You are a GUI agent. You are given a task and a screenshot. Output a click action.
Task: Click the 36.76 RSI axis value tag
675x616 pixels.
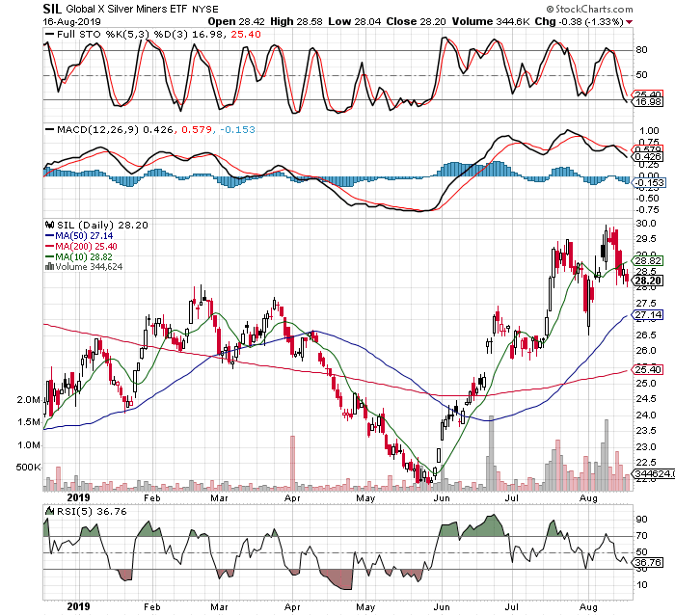(647, 562)
